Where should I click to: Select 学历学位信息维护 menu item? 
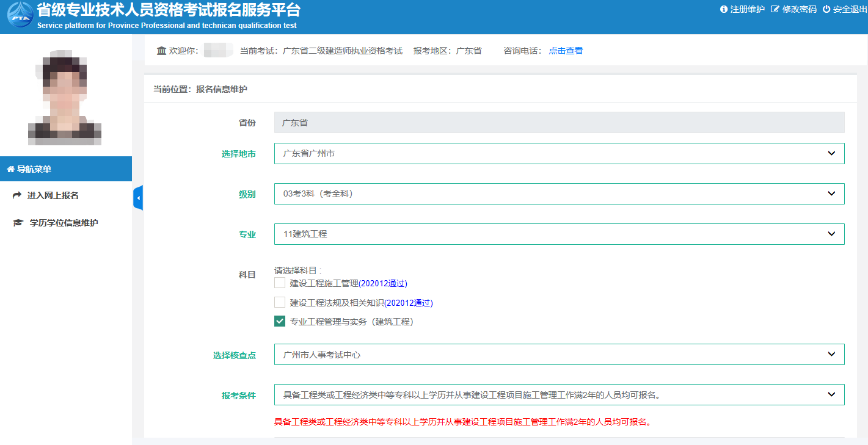[64, 223]
